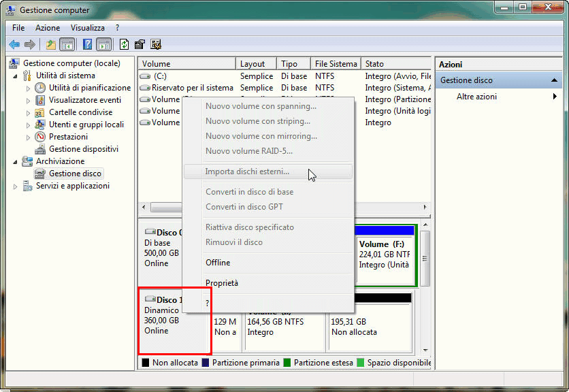Open the File menu
This screenshot has height=392, width=569.
pyautogui.click(x=18, y=28)
